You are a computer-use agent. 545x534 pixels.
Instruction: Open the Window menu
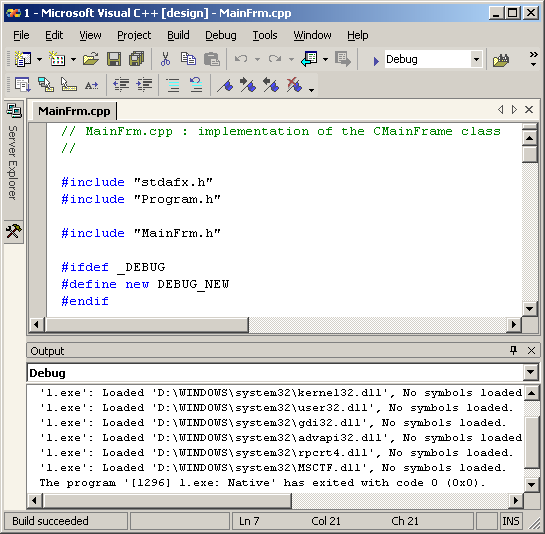coord(312,35)
